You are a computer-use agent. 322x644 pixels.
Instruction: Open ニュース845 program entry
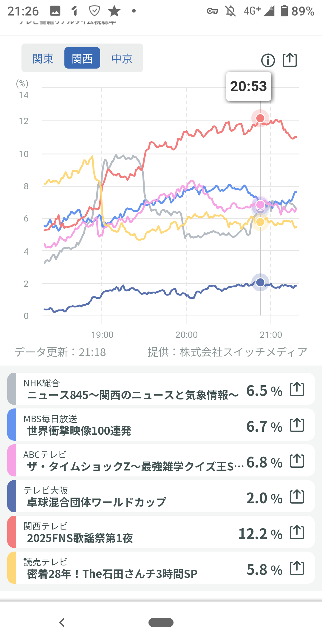tap(132, 395)
